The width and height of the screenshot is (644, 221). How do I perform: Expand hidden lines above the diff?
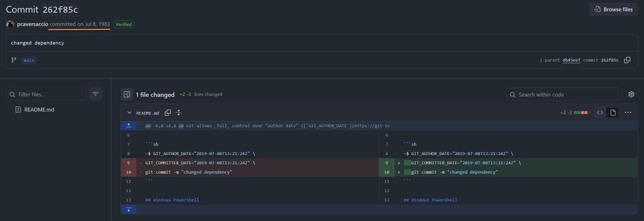coord(128,125)
